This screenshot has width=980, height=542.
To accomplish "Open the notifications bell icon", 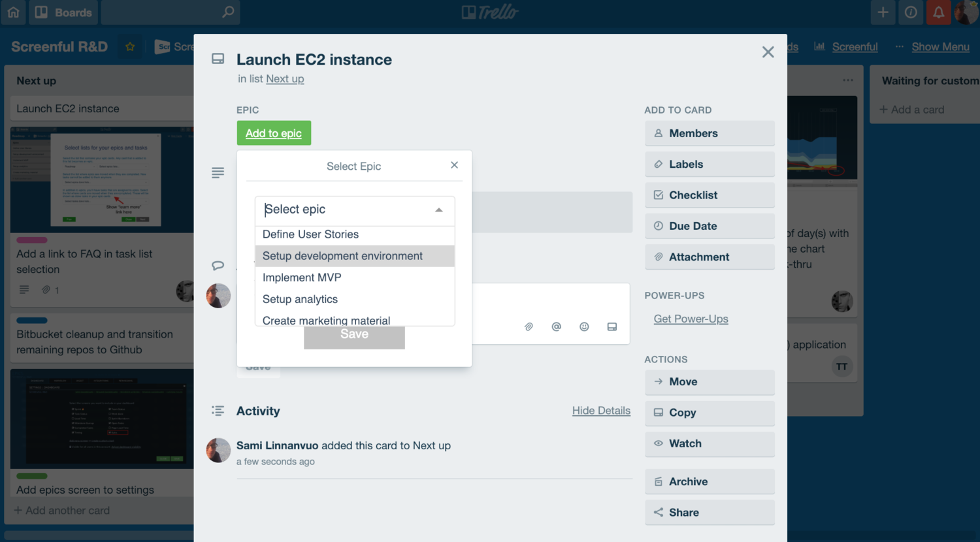I will [938, 12].
